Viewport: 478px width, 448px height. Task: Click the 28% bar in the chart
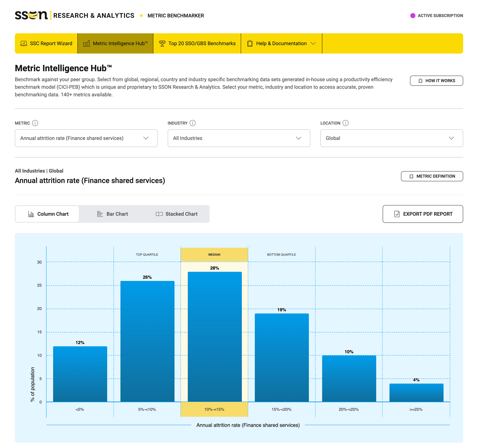(214, 336)
